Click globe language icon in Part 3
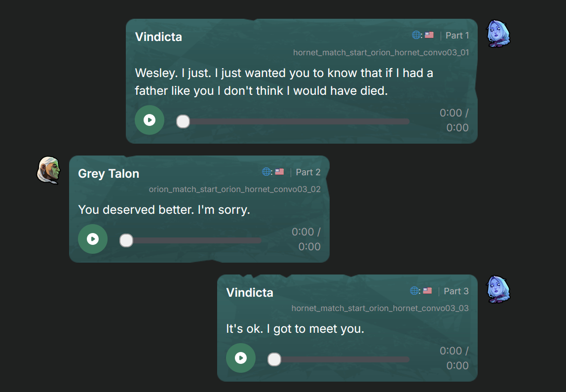 coord(415,291)
